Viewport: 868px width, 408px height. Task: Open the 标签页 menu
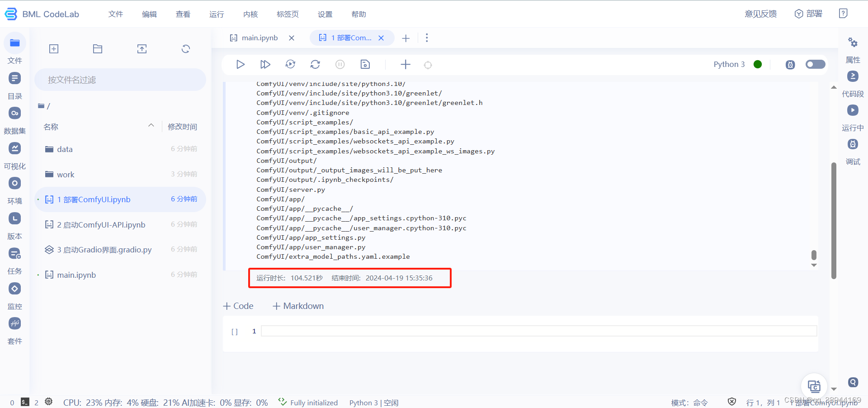(288, 14)
